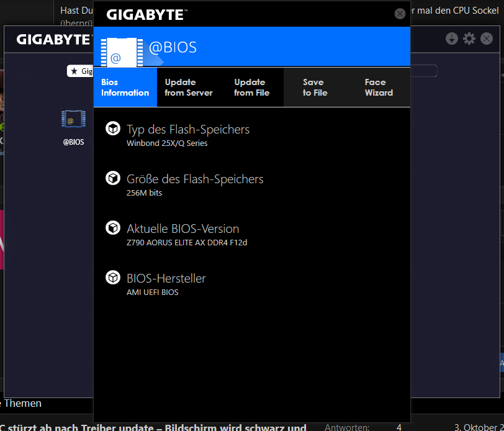Click the Aktuelle BIOS-Version heading
This screenshot has height=431, width=504.
183,229
